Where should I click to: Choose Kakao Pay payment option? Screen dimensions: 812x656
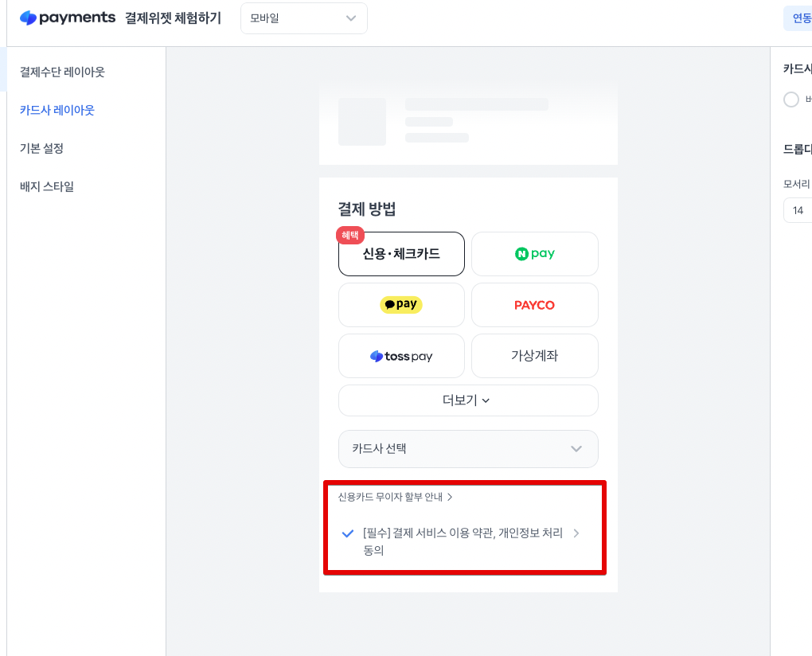tap(401, 305)
